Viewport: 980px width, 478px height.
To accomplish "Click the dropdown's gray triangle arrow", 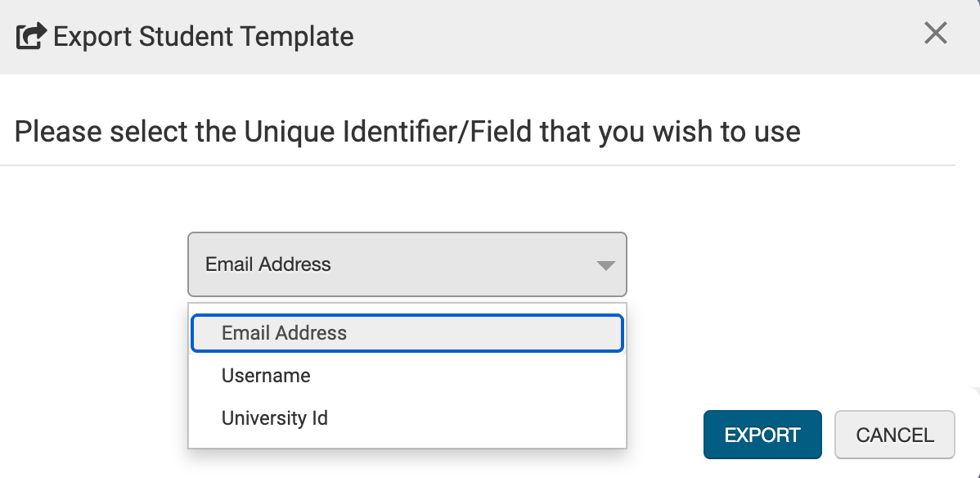I will pyautogui.click(x=605, y=265).
